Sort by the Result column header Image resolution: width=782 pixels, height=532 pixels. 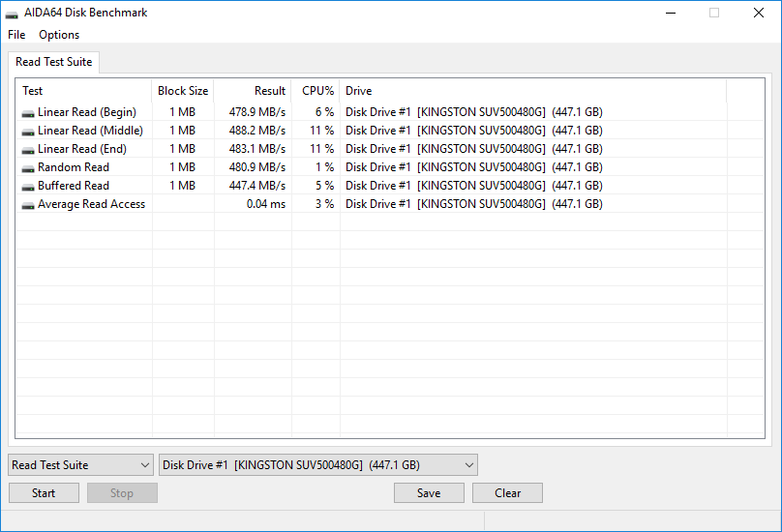[253, 91]
